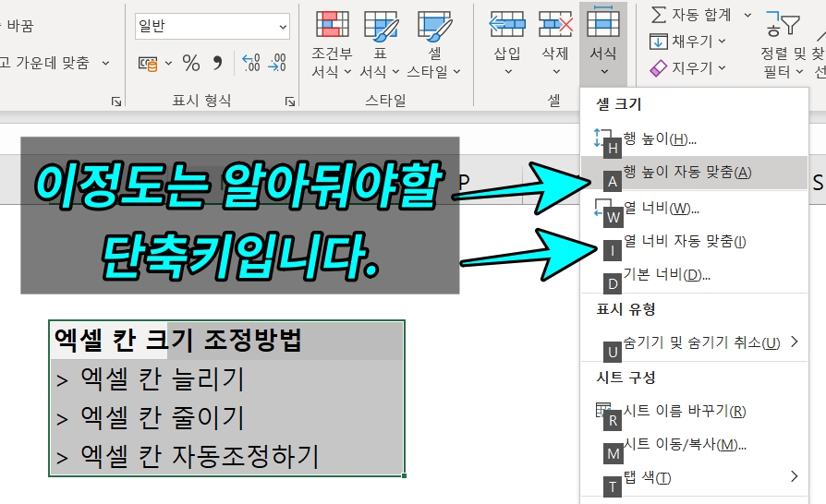Expand the 지우기 dropdown arrow
This screenshot has width=826, height=504.
[x=723, y=68]
